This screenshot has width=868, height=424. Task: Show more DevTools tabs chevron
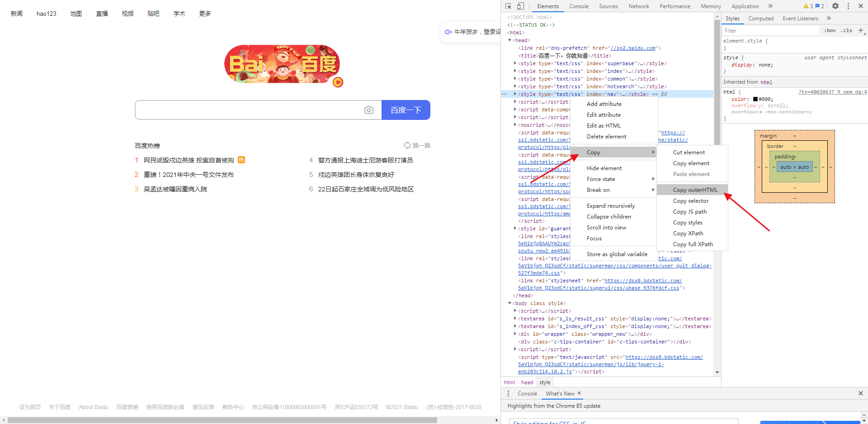click(x=770, y=6)
